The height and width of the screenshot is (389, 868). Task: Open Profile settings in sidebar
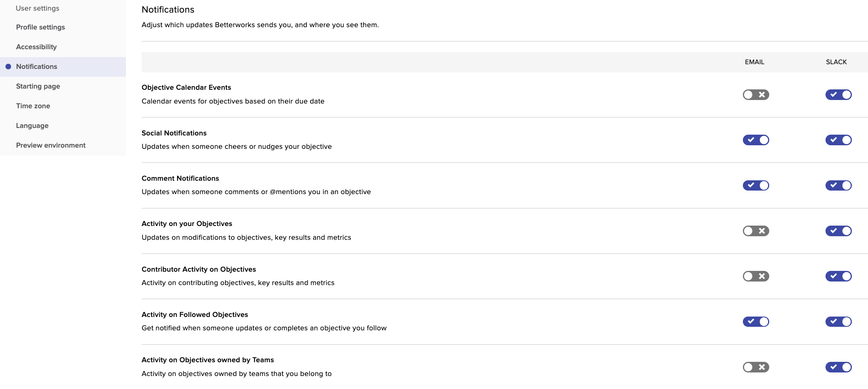pyautogui.click(x=63, y=27)
